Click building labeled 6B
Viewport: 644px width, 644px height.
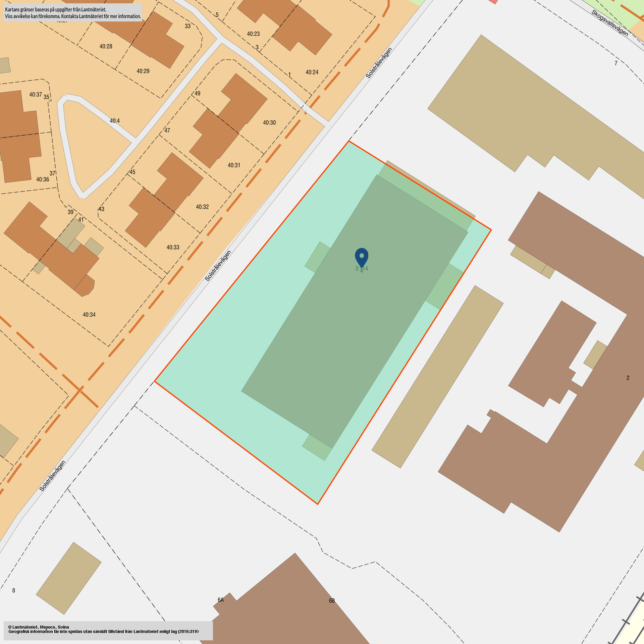pyautogui.click(x=332, y=601)
